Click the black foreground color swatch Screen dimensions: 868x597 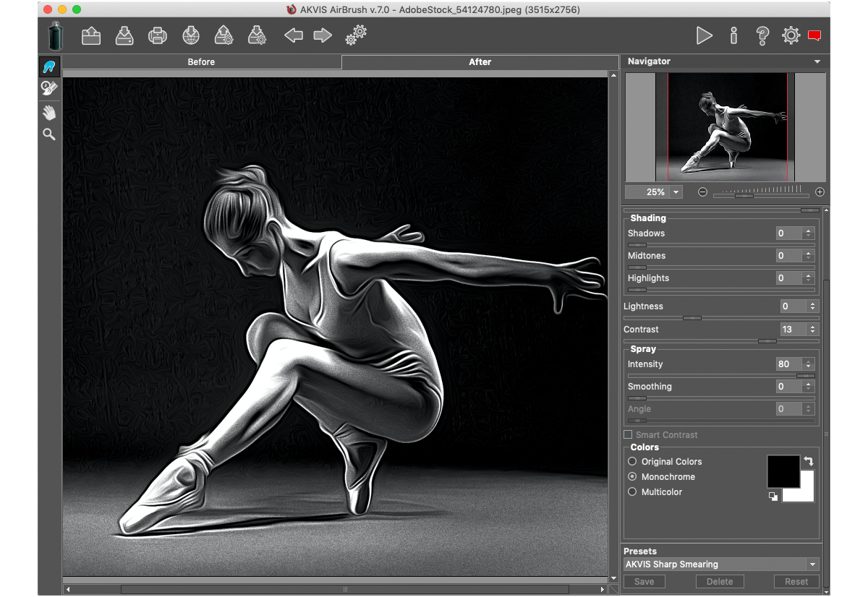tap(782, 470)
